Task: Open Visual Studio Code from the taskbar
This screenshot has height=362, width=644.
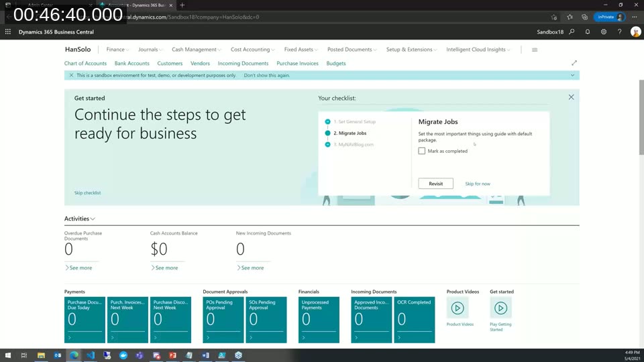Action: point(91,355)
